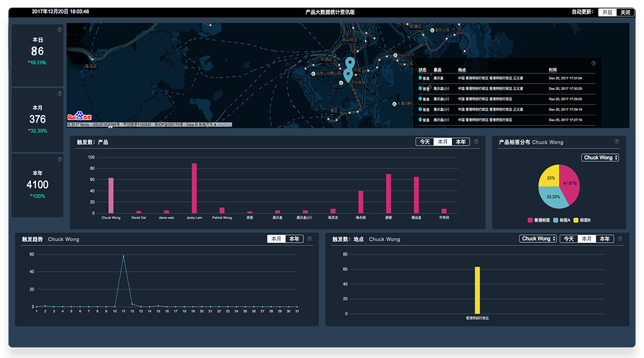Open Chuck Wong dropdown in 触发数：地点 panel
Image resolution: width=644 pixels, height=358 pixels.
click(x=538, y=239)
